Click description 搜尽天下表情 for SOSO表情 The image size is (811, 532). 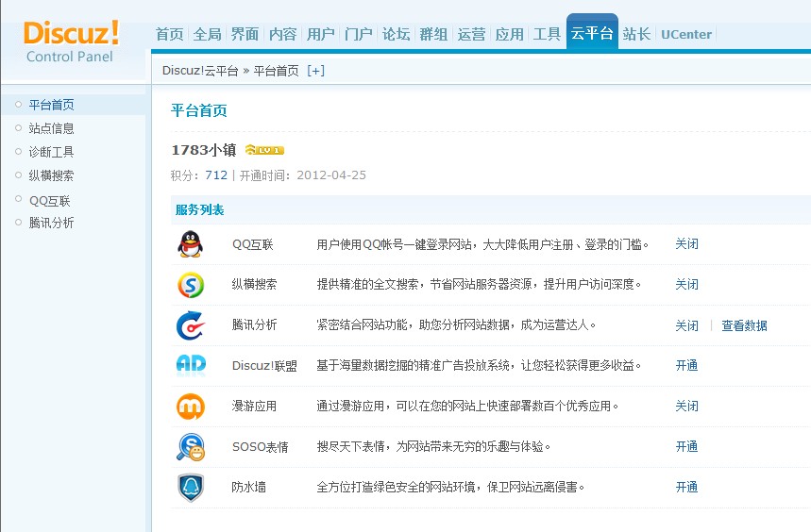[x=433, y=446]
